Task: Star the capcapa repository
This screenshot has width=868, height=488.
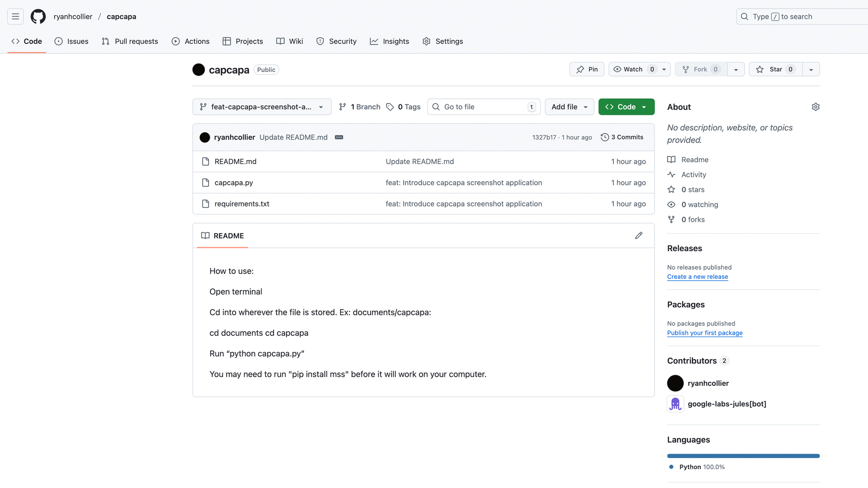Action: tap(775, 70)
